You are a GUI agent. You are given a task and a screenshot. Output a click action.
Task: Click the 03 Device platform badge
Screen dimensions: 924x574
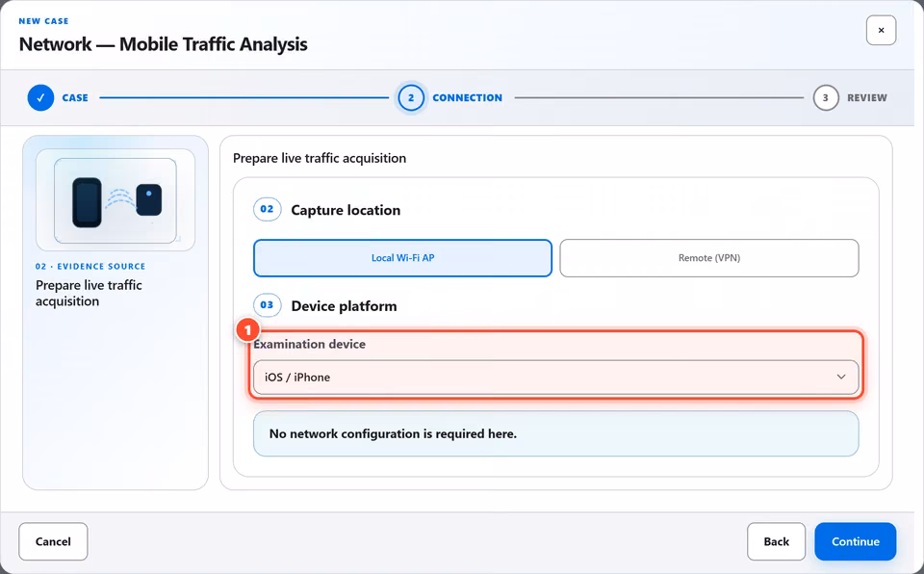[x=267, y=305]
